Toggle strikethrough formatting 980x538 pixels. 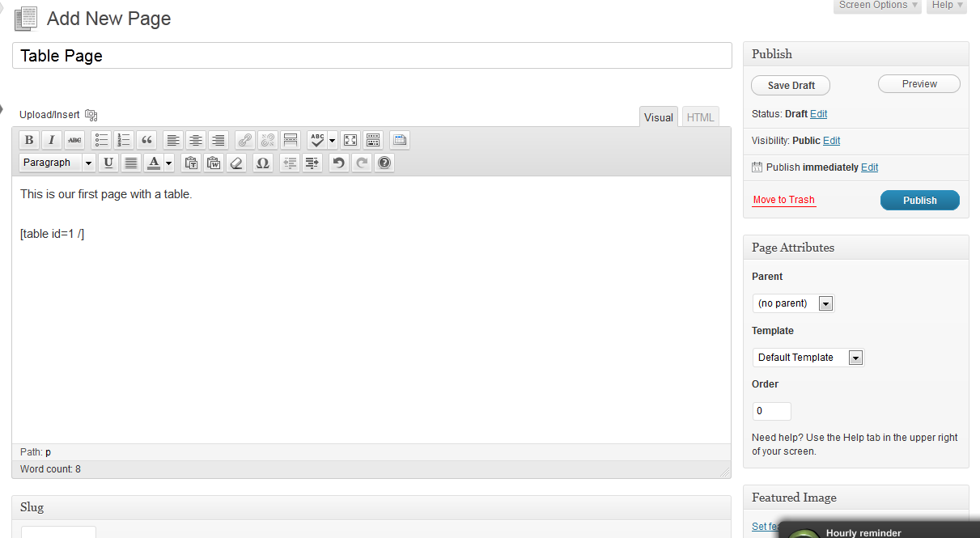pyautogui.click(x=74, y=140)
